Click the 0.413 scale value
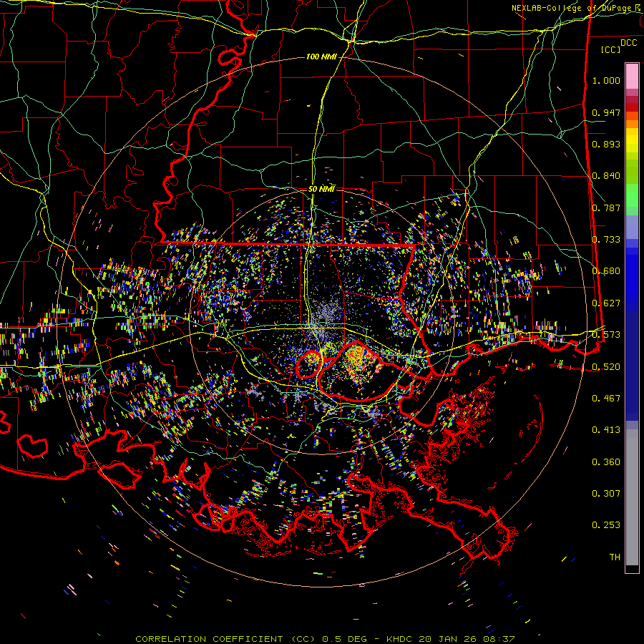Viewport: 644px width, 644px height. click(x=606, y=430)
